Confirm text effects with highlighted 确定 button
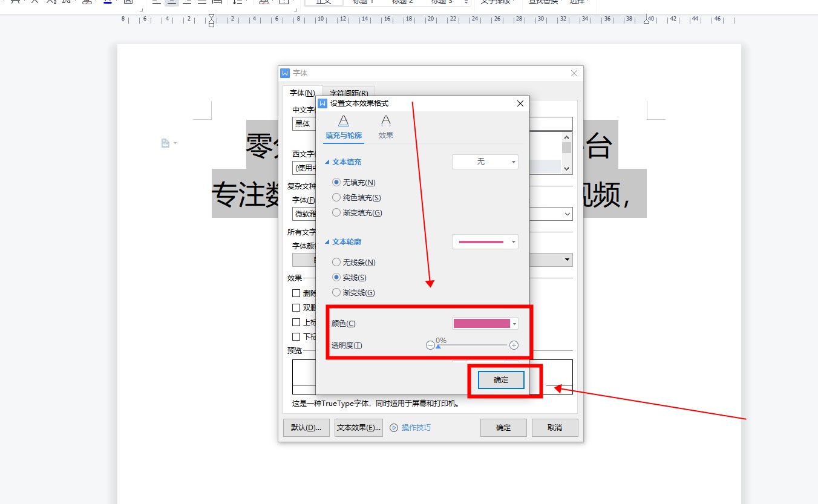Screen dimensions: 818x504 pos(501,380)
